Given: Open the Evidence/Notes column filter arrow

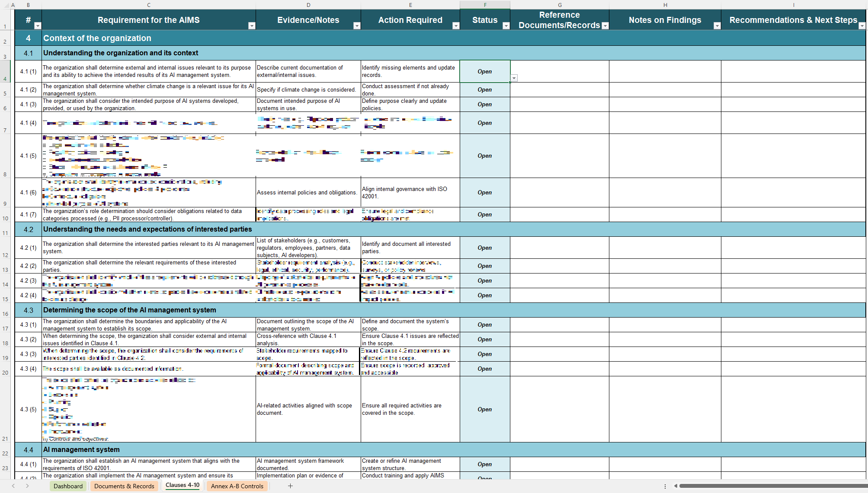Looking at the screenshot, I should (x=356, y=26).
